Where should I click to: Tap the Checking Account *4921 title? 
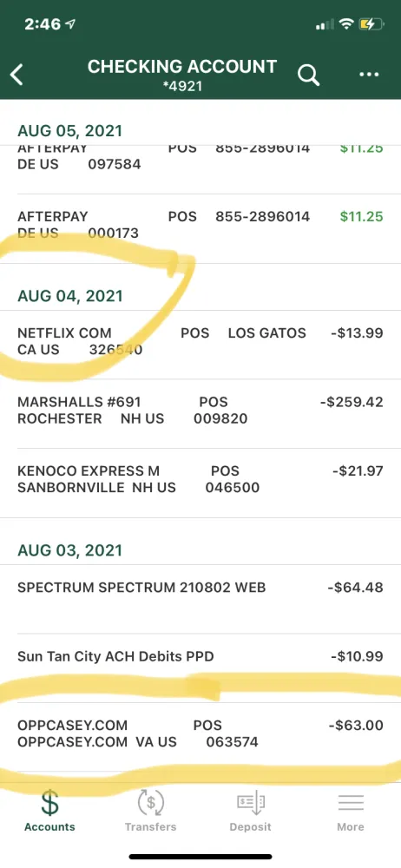pos(182,74)
